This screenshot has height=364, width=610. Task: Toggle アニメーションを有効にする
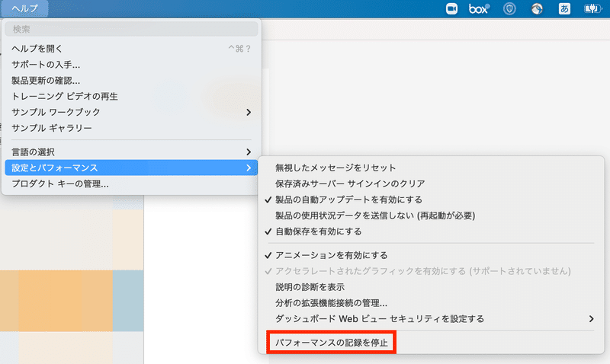pyautogui.click(x=431, y=255)
